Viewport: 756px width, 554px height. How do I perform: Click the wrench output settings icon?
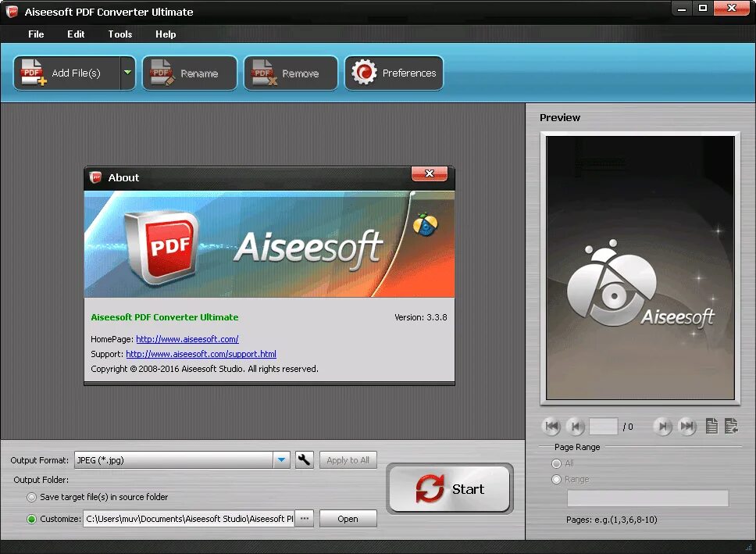pos(304,459)
